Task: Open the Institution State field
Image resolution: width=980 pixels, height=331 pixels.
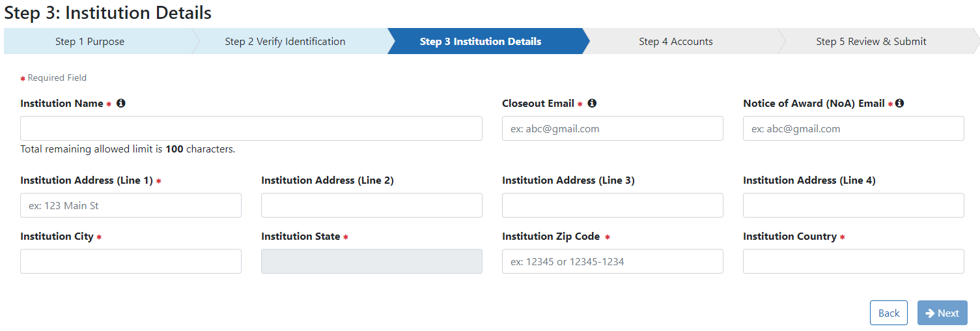Action: [x=372, y=261]
